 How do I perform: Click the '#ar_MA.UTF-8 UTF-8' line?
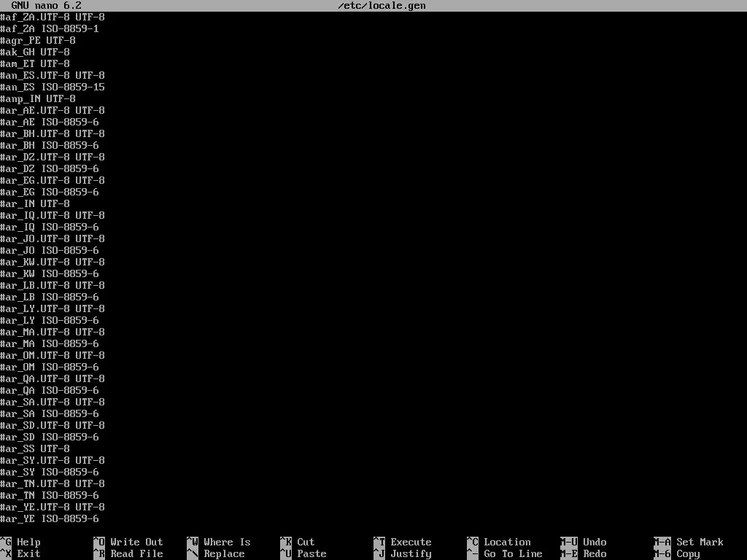(x=53, y=332)
